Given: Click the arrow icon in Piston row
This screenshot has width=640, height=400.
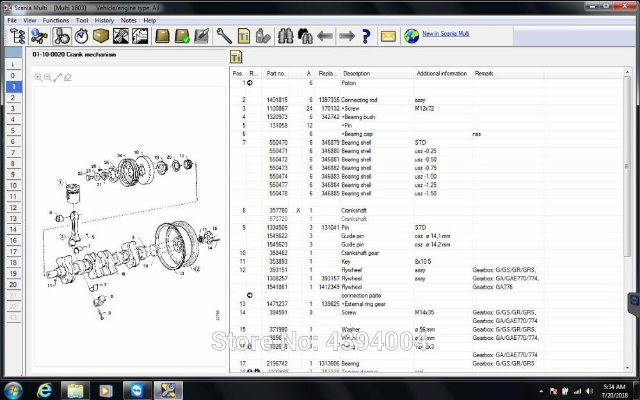Looking at the screenshot, I should [x=250, y=83].
